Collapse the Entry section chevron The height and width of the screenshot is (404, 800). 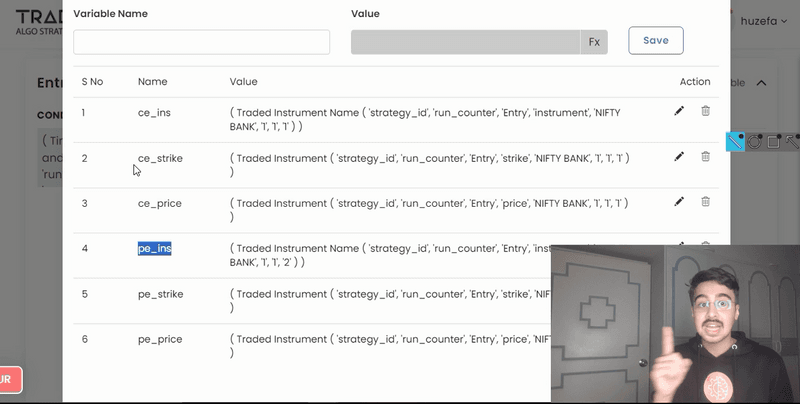coord(761,83)
